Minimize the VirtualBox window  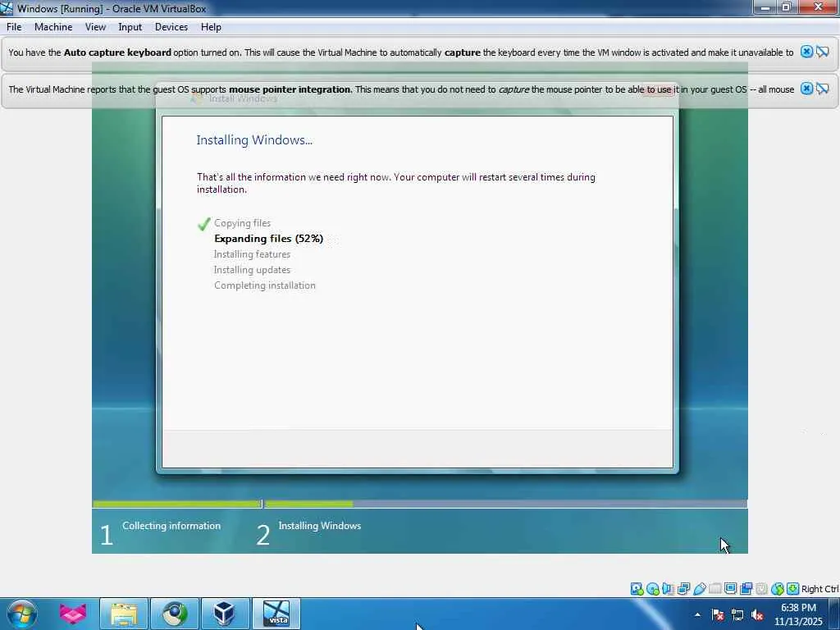(x=765, y=7)
